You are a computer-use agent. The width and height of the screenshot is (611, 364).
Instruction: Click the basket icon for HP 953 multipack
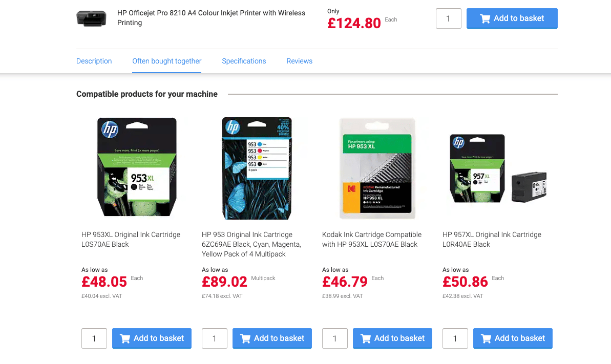[x=245, y=338]
